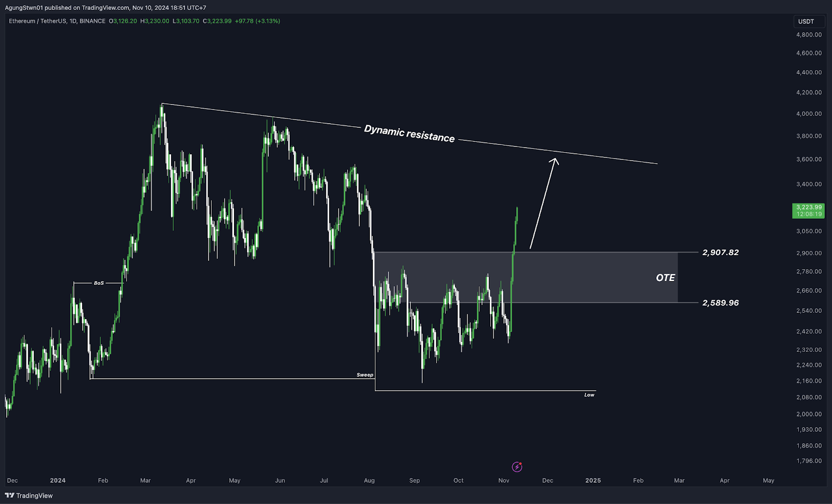The image size is (832, 504).
Task: Click the Aug label on the time axis
Action: [x=369, y=481]
